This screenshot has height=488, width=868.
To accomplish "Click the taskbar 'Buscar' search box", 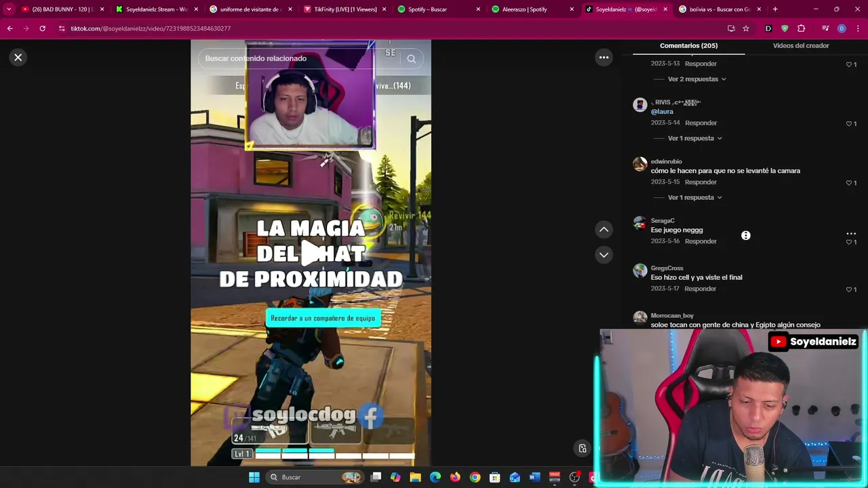I will point(315,477).
